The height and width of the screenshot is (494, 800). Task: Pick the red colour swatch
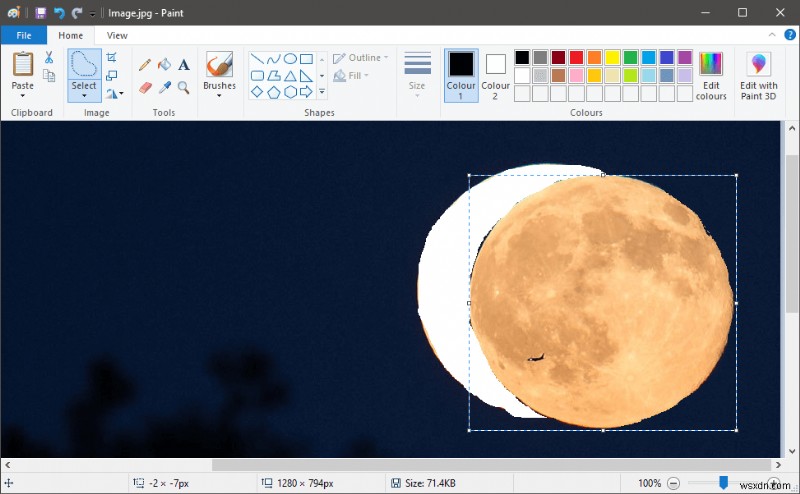(x=576, y=58)
